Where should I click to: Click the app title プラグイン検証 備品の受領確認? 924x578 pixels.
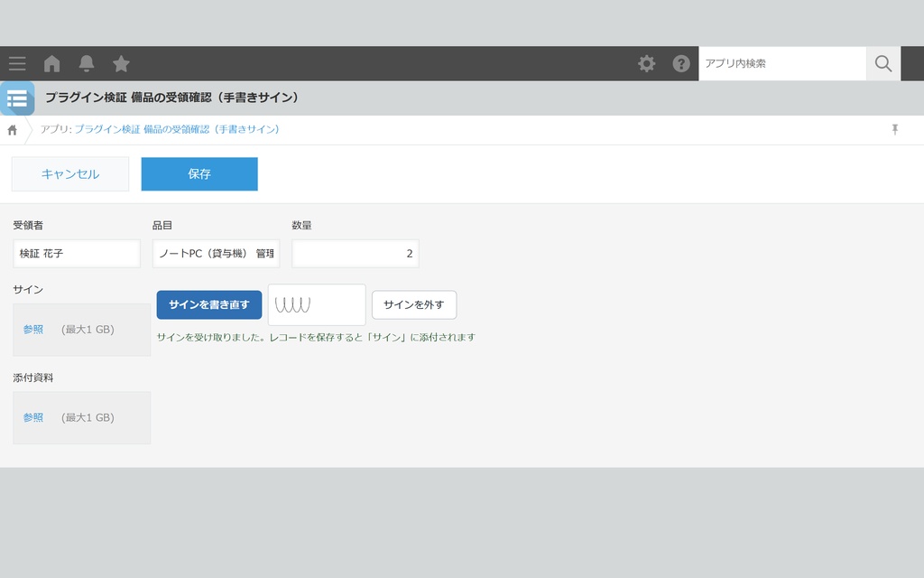coord(172,98)
